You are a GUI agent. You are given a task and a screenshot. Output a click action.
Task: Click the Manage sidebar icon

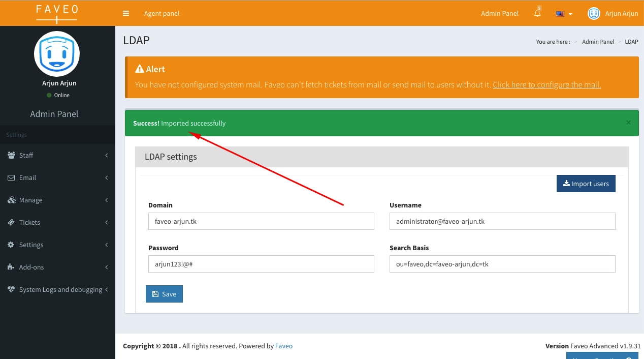coord(11,200)
